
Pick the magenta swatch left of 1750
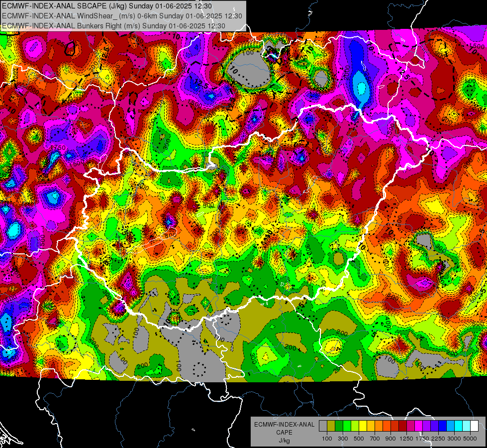(419, 426)
